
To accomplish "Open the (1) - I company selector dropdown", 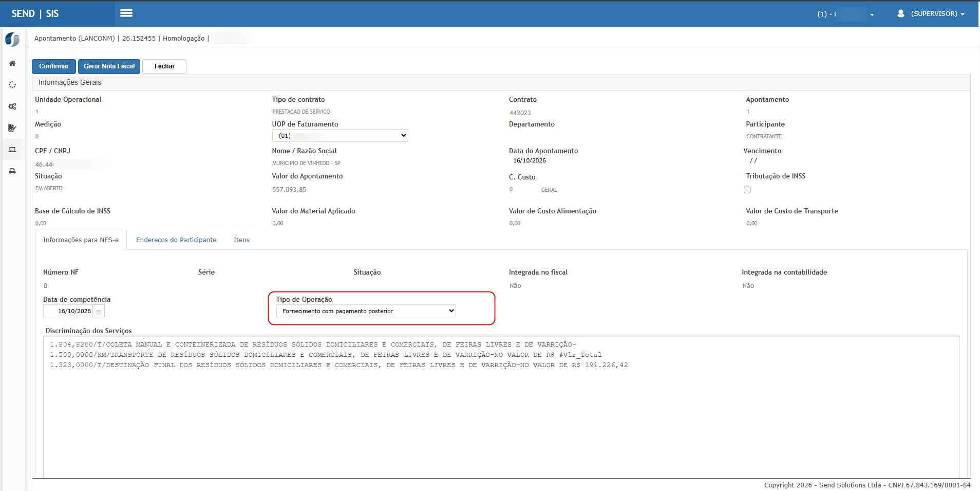I will tap(845, 14).
